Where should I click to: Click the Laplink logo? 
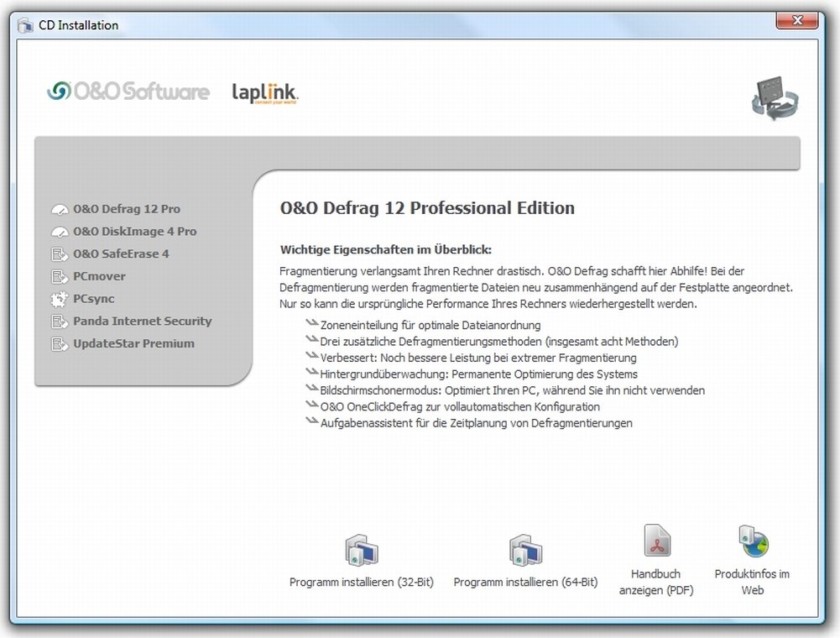tap(264, 92)
